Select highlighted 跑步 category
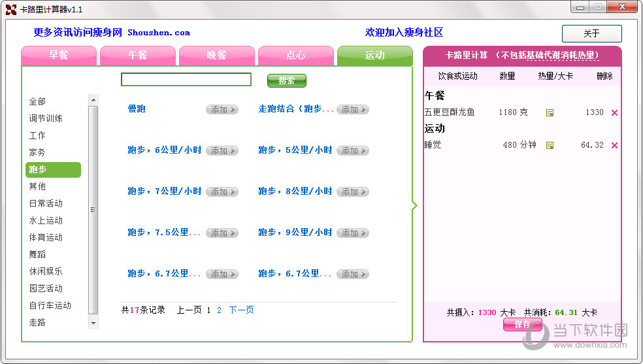The image size is (643, 364). [x=54, y=170]
